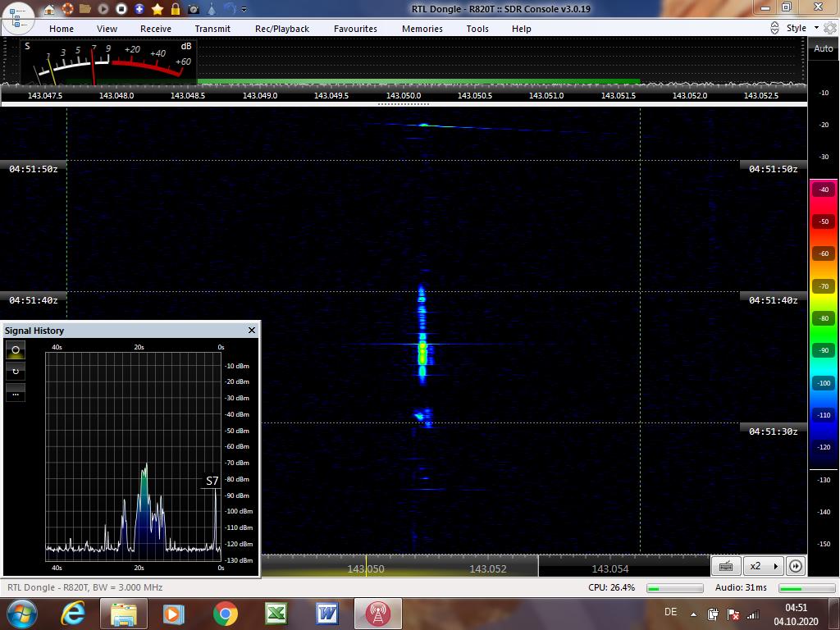
Task: Open the x2 zoom dropdown
Action: point(764,566)
